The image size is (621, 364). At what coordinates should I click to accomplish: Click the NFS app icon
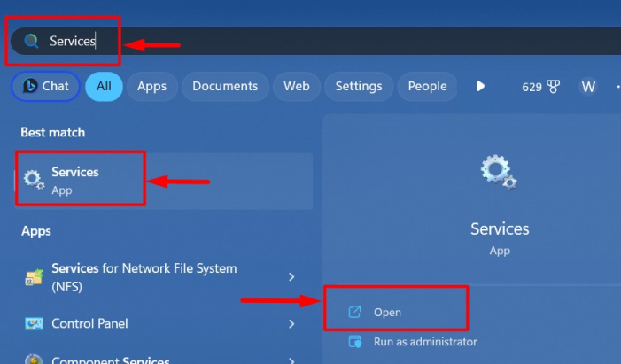34,277
